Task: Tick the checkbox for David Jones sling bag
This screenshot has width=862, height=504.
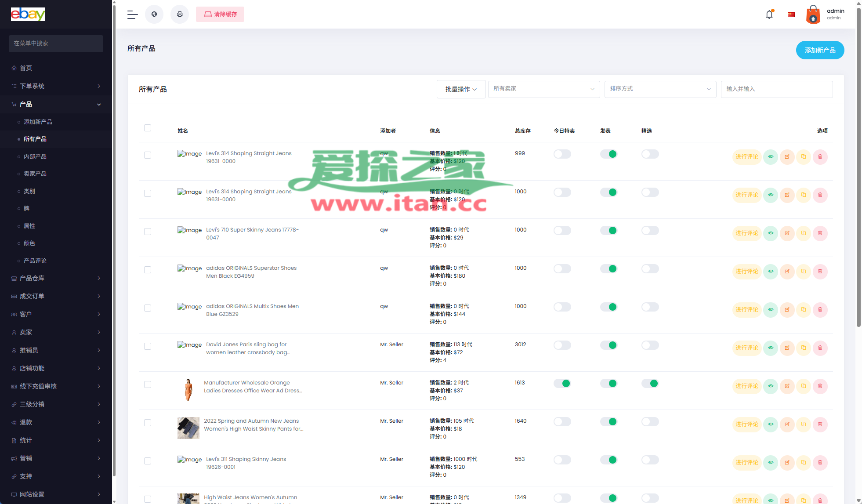Action: click(148, 346)
